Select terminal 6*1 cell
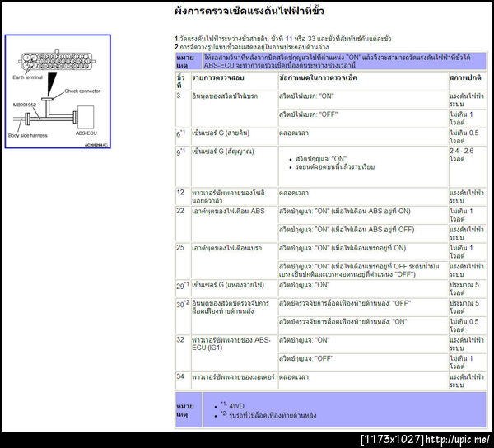Viewport: 494px width, 448px height. point(183,137)
